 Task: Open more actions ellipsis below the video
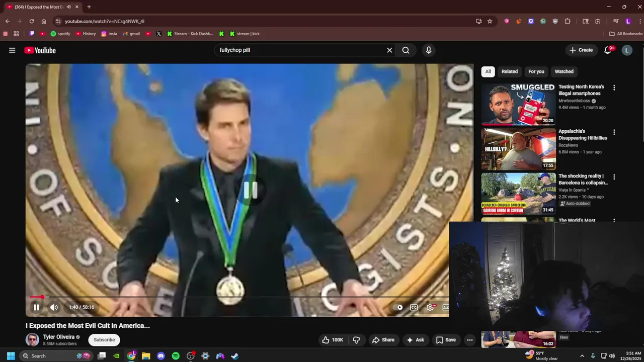pos(470,340)
